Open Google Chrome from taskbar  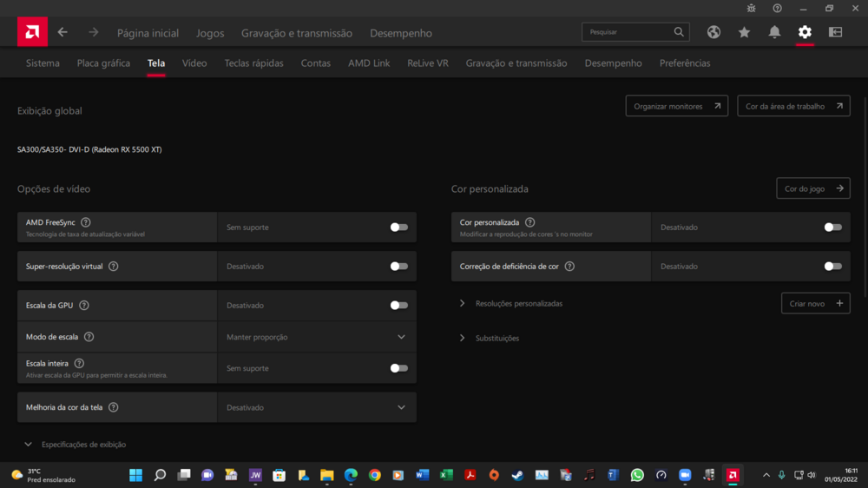coord(375,475)
